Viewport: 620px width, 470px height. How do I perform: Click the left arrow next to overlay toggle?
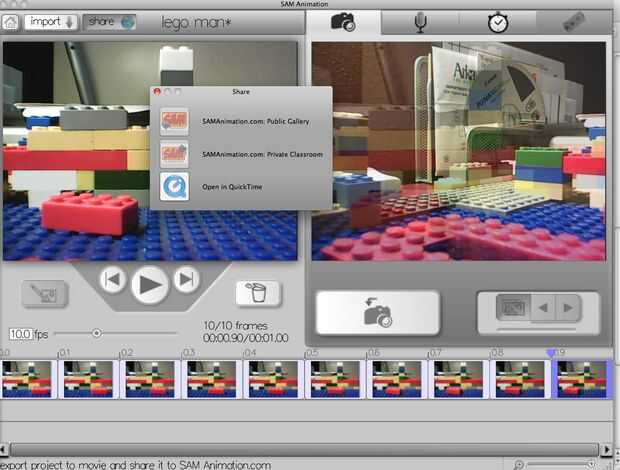[543, 307]
